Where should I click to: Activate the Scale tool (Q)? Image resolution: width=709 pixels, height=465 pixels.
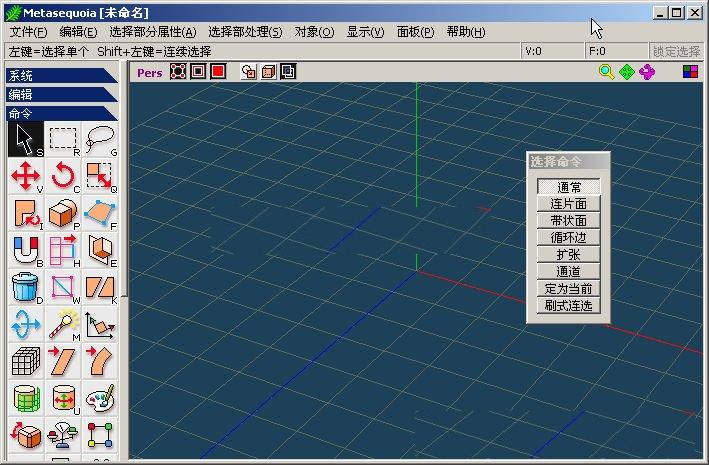(100, 176)
